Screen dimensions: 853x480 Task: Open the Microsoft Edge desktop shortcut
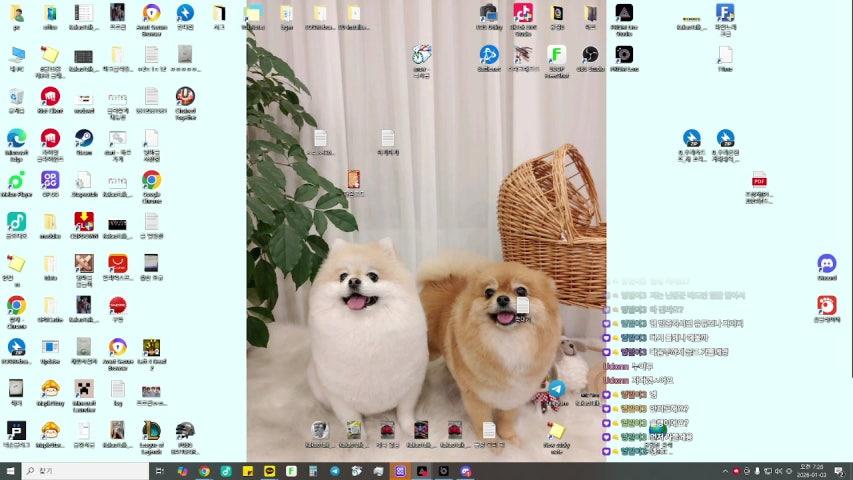(16, 138)
